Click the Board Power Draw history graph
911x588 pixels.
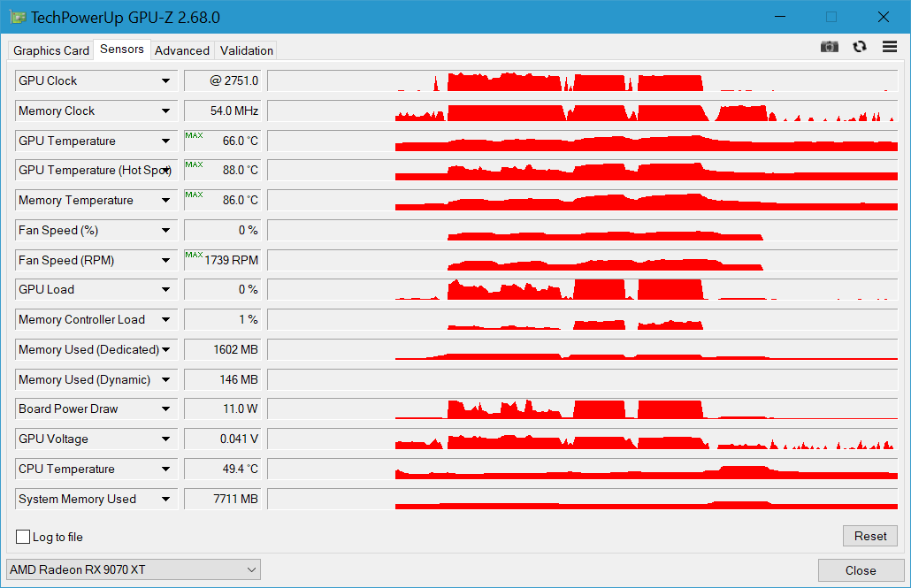[x=583, y=409]
